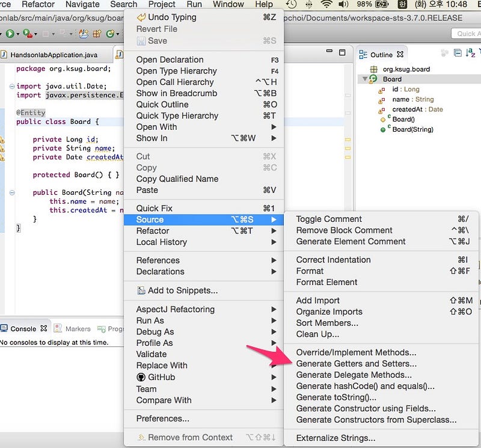Image resolution: width=481 pixels, height=448 pixels.
Task: Maximize the editor area using the maximize icon
Action: pos(342,52)
